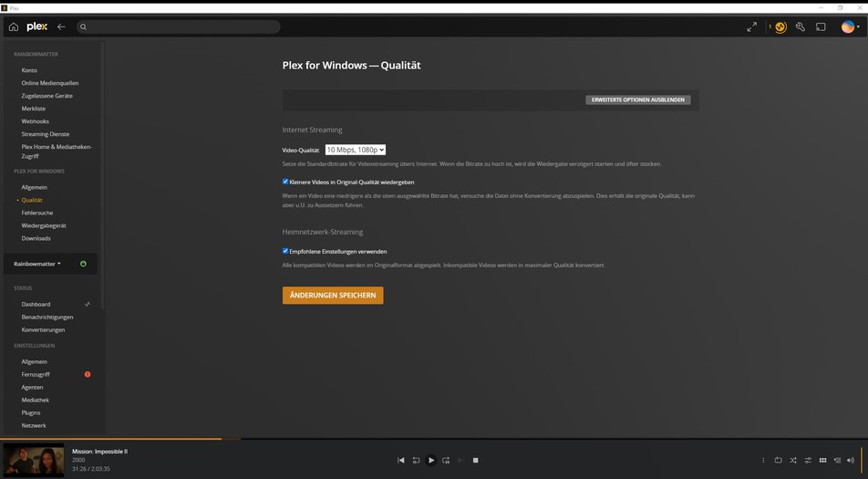Open the cast to device icon
The width and height of the screenshot is (868, 479).
click(x=821, y=26)
